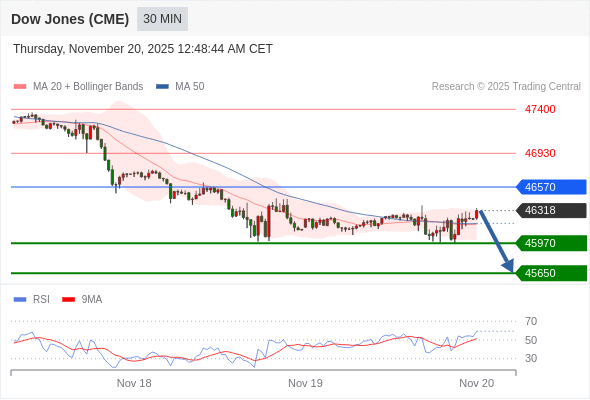The width and height of the screenshot is (590, 400).
Task: Click the RSI 30 axis label
Action: [531, 358]
